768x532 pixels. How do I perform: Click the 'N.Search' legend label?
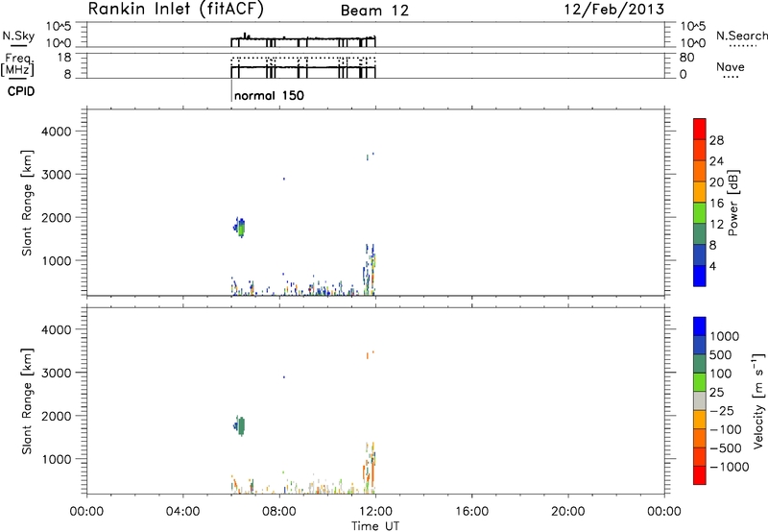coord(741,36)
